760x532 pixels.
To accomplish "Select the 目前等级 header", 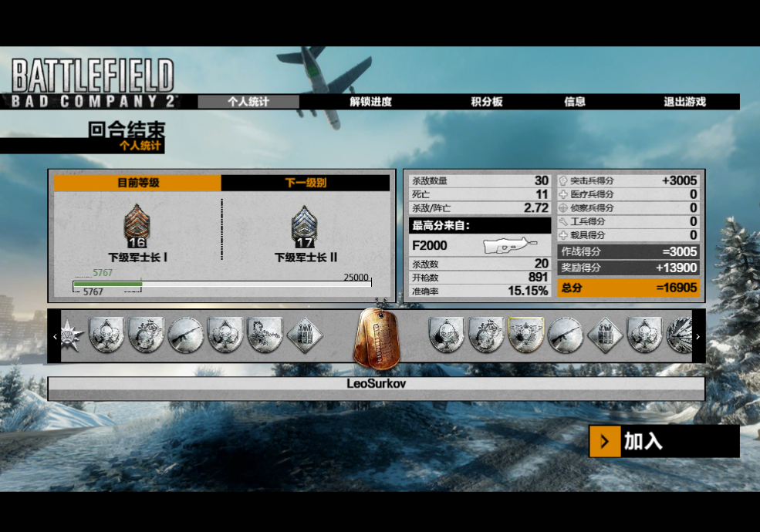I will point(137,183).
